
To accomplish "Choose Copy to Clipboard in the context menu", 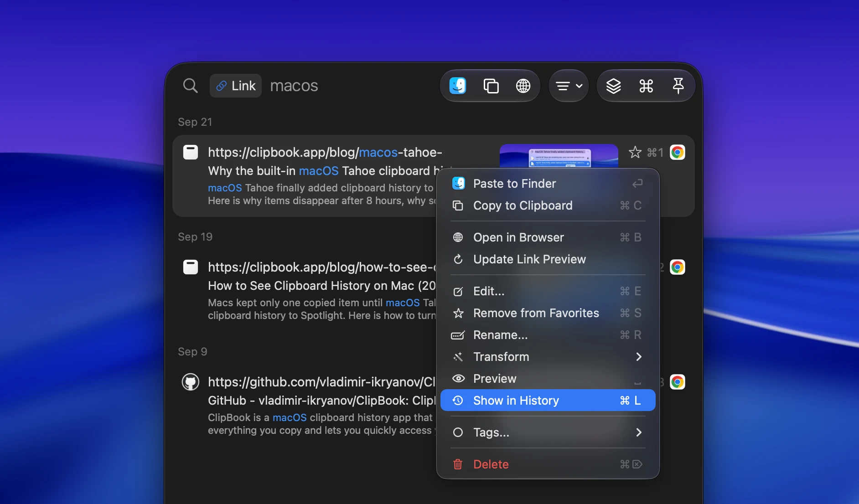I will click(548, 206).
